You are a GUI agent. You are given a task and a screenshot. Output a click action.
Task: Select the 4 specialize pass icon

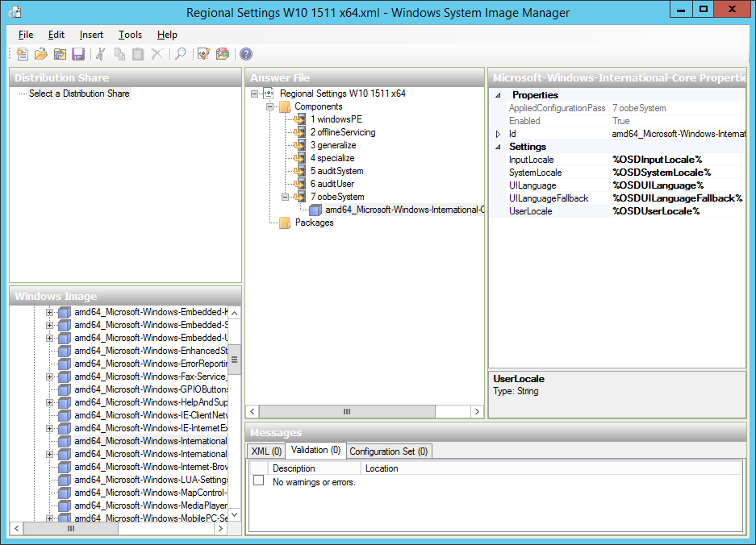300,158
